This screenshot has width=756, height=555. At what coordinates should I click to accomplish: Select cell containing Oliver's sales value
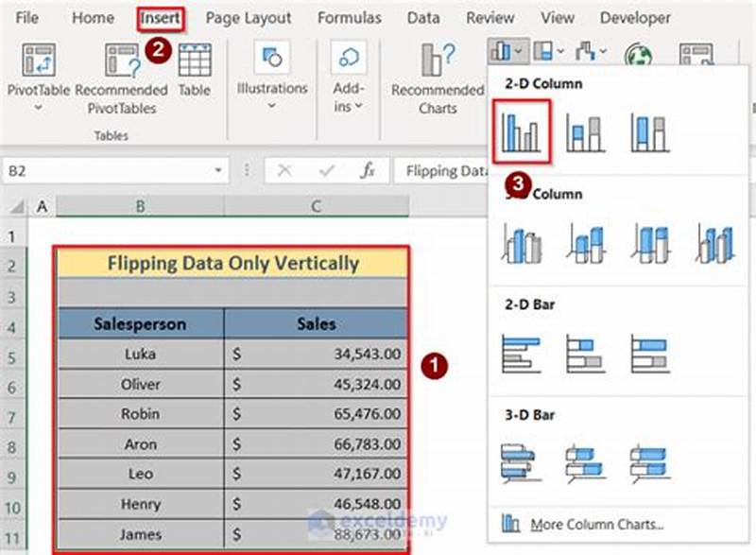pos(315,384)
